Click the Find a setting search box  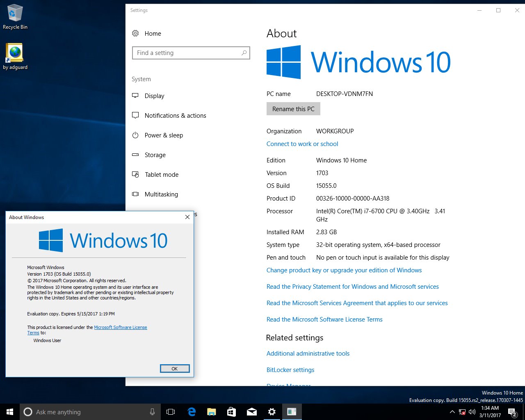[x=191, y=53]
